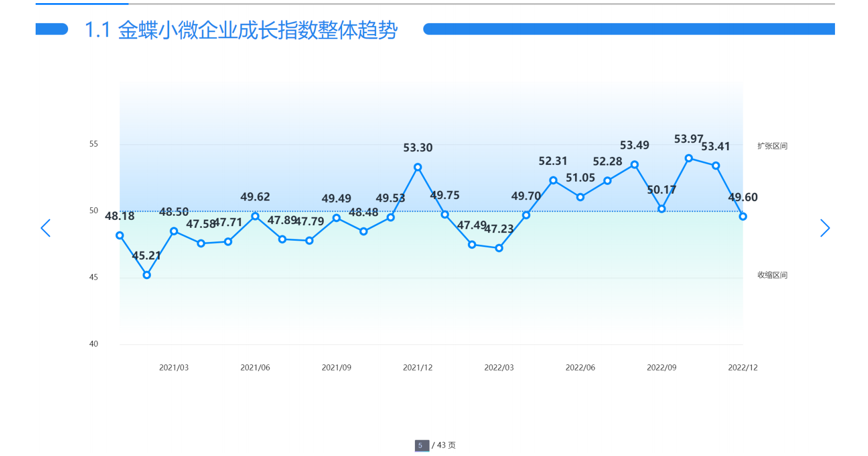The width and height of the screenshot is (868, 456).
Task: Click the 2022/12 axis label
Action: click(743, 368)
